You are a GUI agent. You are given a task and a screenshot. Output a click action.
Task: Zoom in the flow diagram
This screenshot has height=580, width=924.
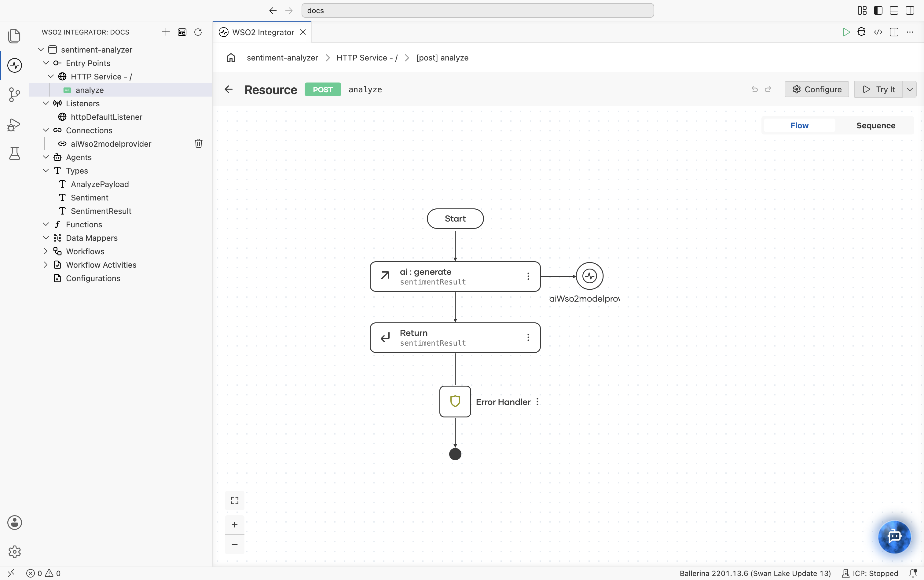coord(234,524)
